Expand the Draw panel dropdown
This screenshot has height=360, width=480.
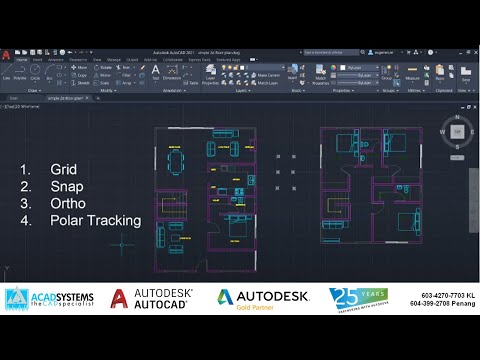click(35, 90)
